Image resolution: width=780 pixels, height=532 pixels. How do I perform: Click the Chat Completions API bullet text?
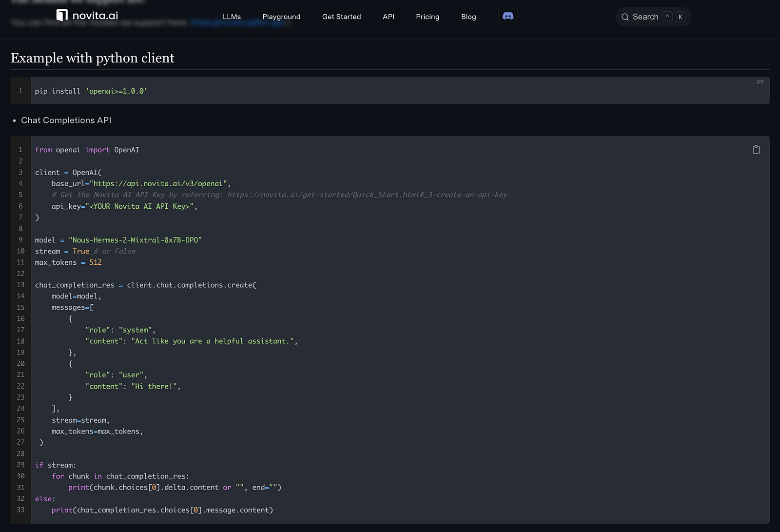click(66, 120)
